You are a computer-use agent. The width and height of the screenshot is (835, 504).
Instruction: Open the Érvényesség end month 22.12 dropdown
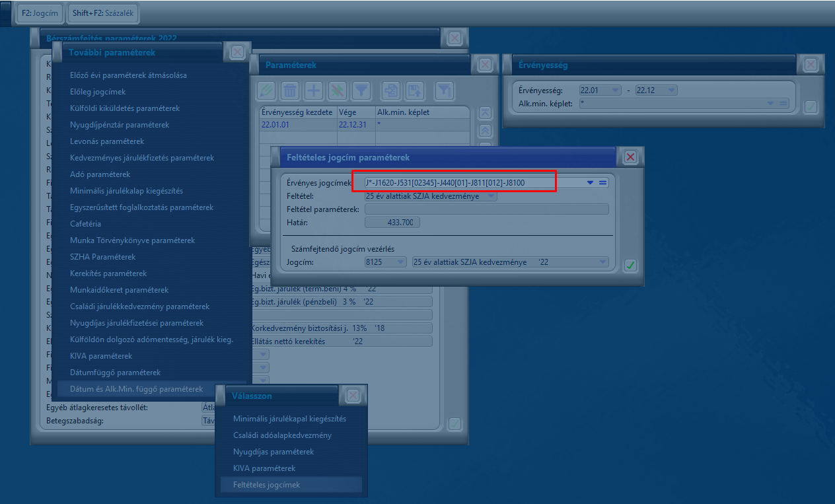pyautogui.click(x=672, y=90)
